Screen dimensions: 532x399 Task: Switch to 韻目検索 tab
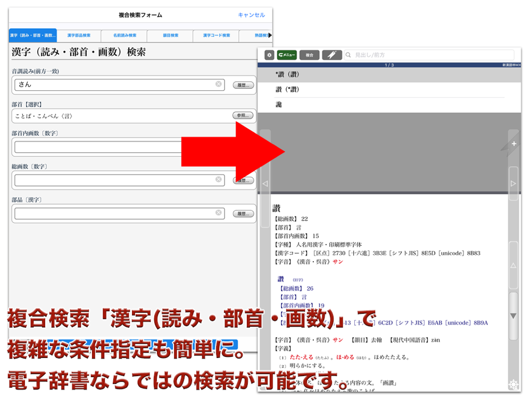(171, 35)
